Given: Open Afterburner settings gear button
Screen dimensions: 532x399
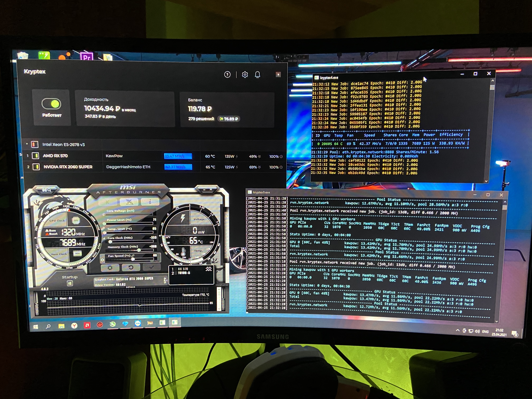Looking at the screenshot, I should (110, 267).
